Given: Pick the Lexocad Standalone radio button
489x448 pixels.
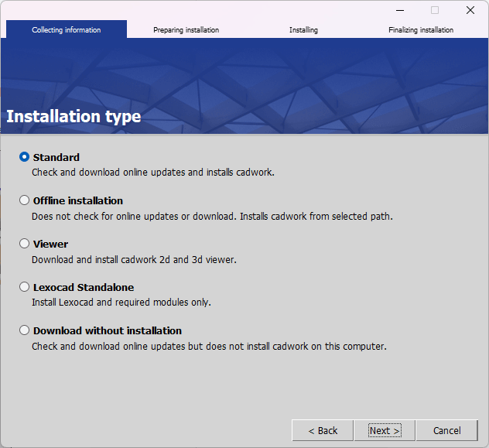Looking at the screenshot, I should 24,287.
